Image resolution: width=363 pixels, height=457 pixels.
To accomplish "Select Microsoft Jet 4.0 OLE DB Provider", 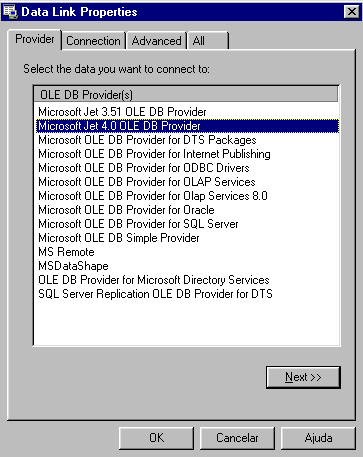I will pos(187,126).
